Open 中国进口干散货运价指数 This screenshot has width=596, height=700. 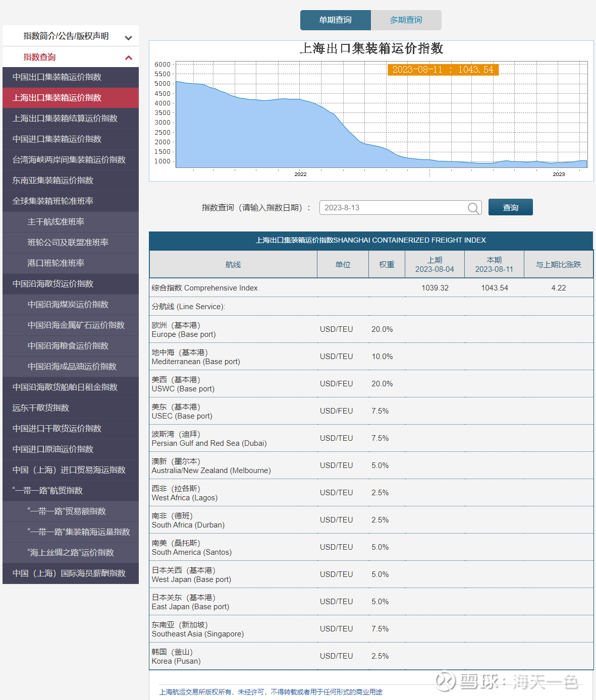[71, 429]
